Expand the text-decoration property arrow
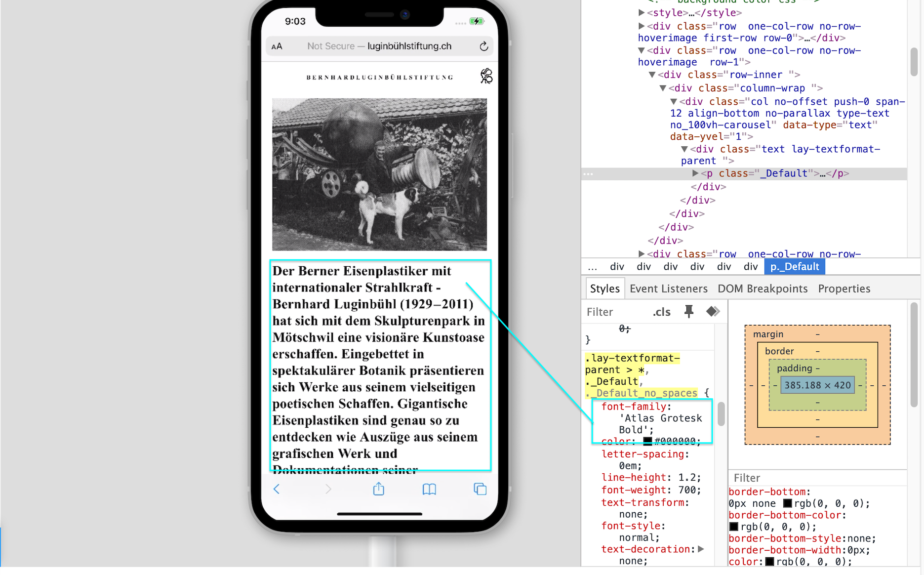This screenshot has width=924, height=575. (x=701, y=549)
